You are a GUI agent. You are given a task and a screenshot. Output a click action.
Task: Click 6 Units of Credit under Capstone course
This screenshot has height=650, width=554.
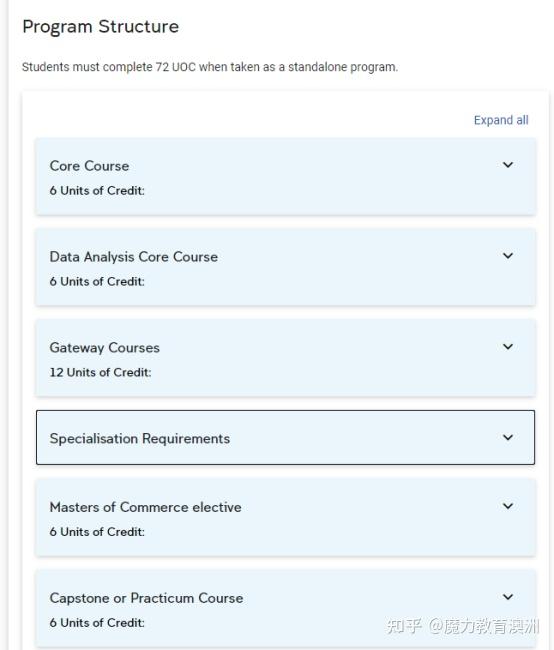point(97,623)
